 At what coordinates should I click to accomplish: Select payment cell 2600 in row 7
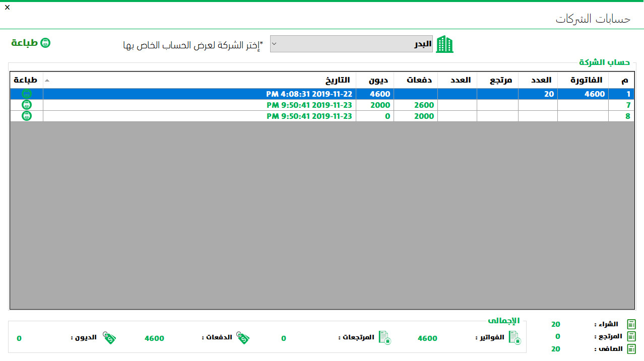point(416,105)
